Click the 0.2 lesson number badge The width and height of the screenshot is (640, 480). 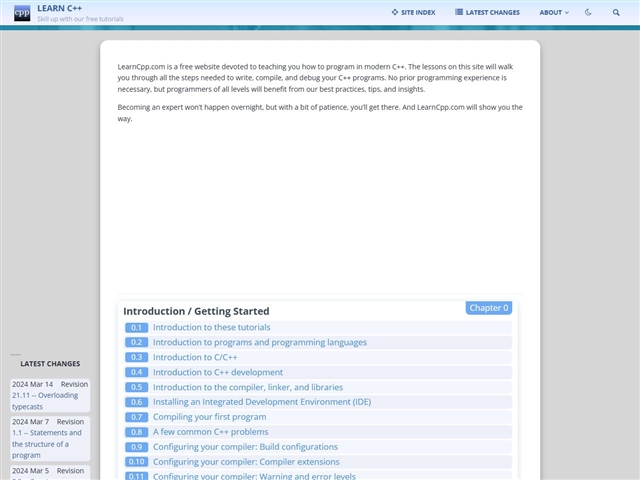tap(136, 342)
